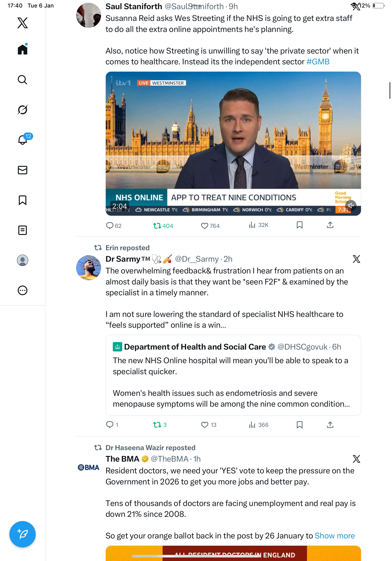Open the #GMB hashtag link
This screenshot has height=561, width=392.
[x=318, y=62]
